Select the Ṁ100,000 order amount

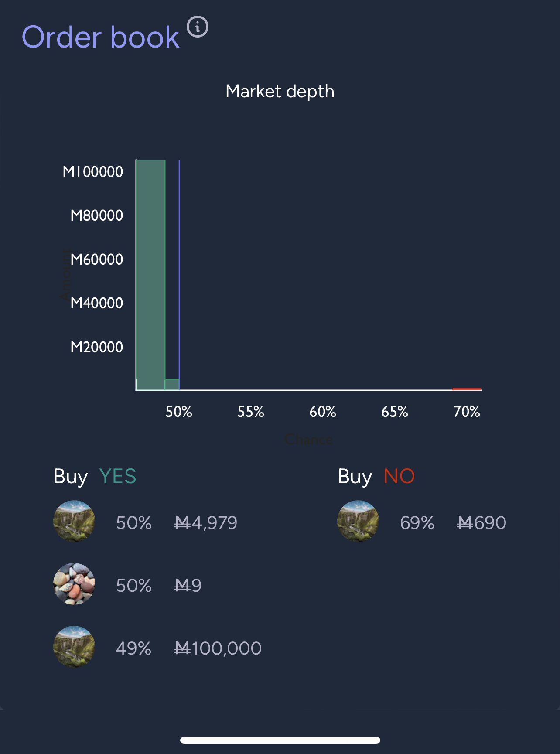pos(218,648)
